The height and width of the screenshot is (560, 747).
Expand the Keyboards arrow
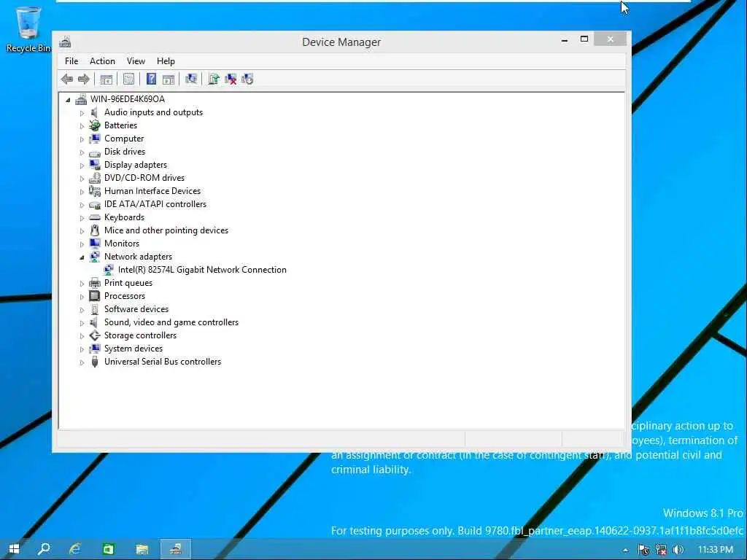[82, 218]
